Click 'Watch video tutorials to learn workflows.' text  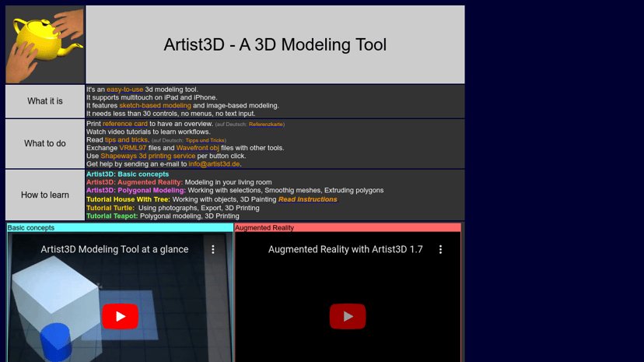pyautogui.click(x=149, y=132)
